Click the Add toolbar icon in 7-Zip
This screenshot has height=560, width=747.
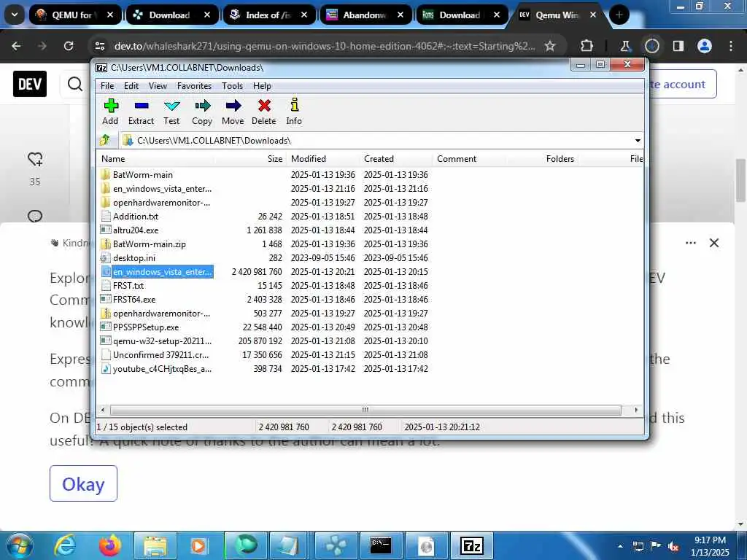coord(111,106)
